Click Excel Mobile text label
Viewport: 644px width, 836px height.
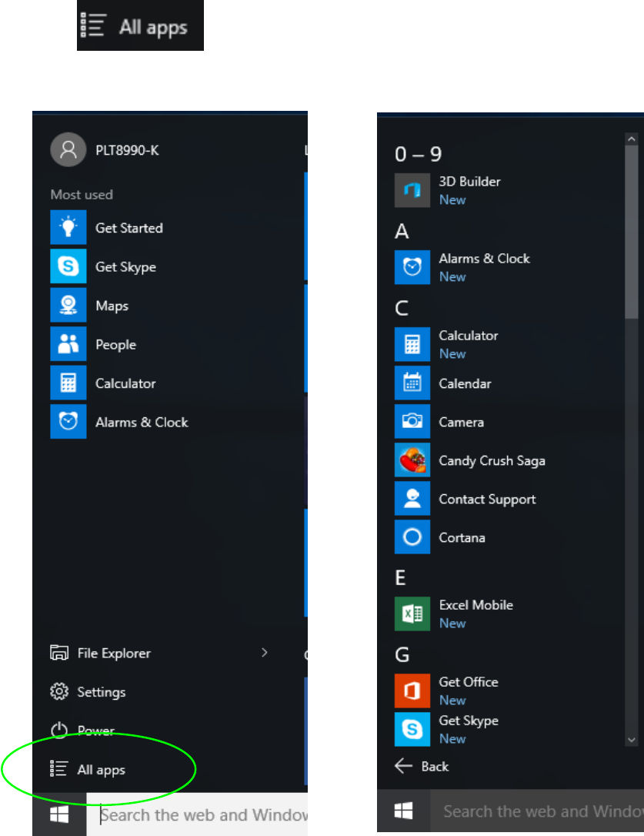coord(475,605)
